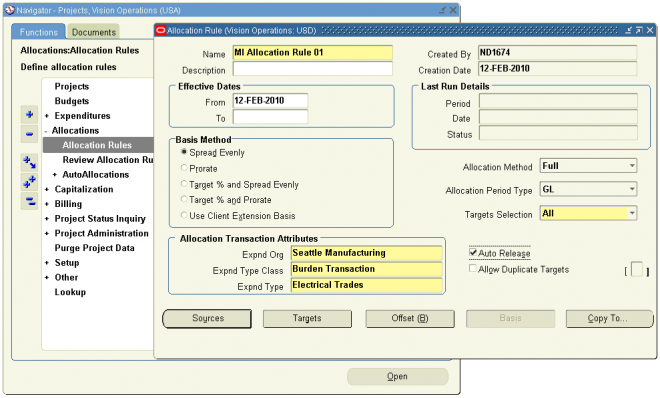Screen dimensions: 660x398
Task: Click the Navigator window title bar icon
Action: pos(9,10)
